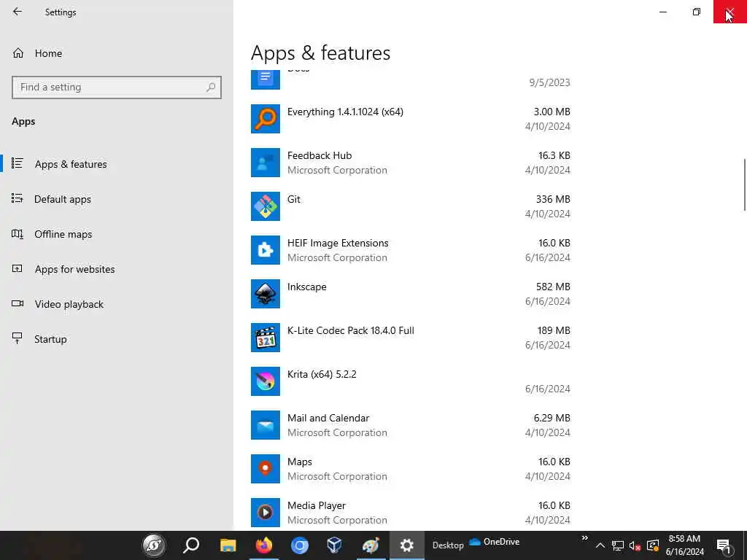Select Mail and Calendar entry name

(328, 418)
